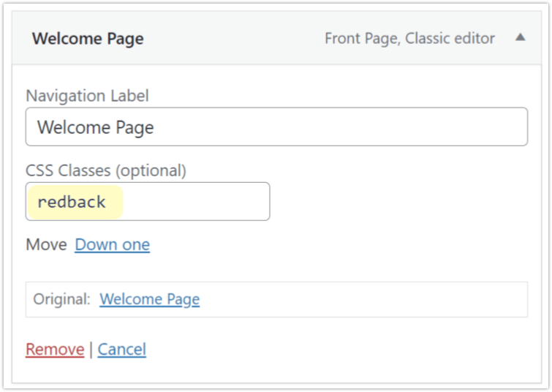Viewport: 552px width, 392px height.
Task: Click the pipe separator between Remove and Cancel
Action: (91, 350)
